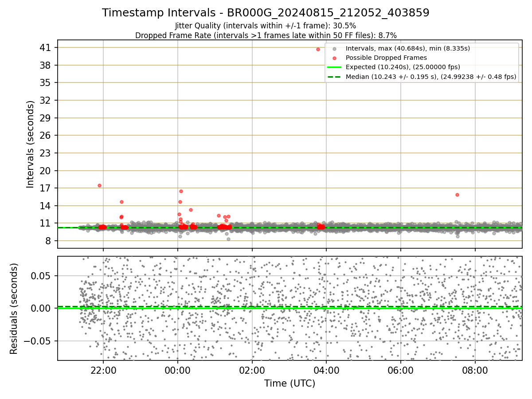Click the gray dot marker in the legend
The width and height of the screenshot is (532, 399).
pyautogui.click(x=335, y=49)
